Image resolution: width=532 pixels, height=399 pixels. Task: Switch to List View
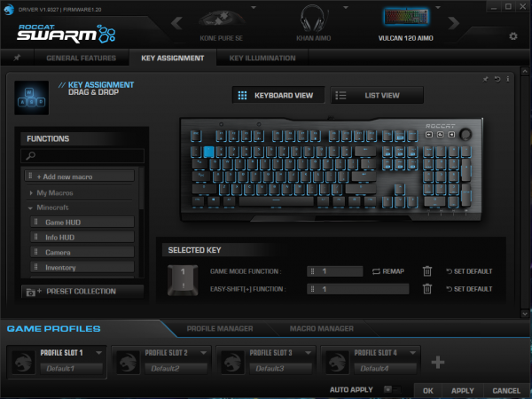click(x=377, y=96)
